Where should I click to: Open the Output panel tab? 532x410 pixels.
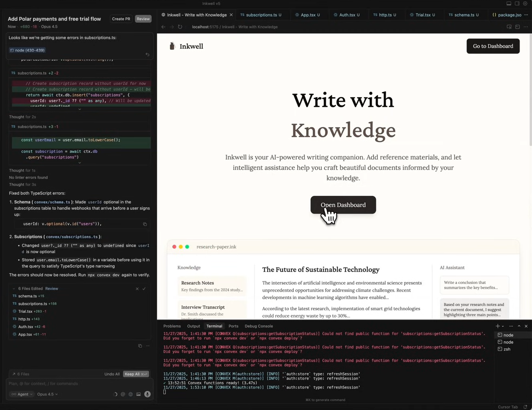[193, 326]
